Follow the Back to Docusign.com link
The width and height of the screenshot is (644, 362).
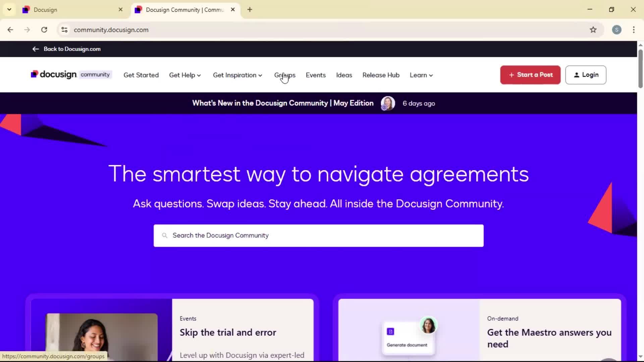72,49
